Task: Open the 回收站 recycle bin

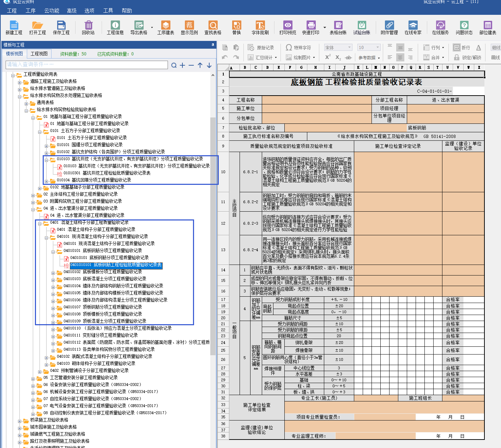Action: pos(88,28)
